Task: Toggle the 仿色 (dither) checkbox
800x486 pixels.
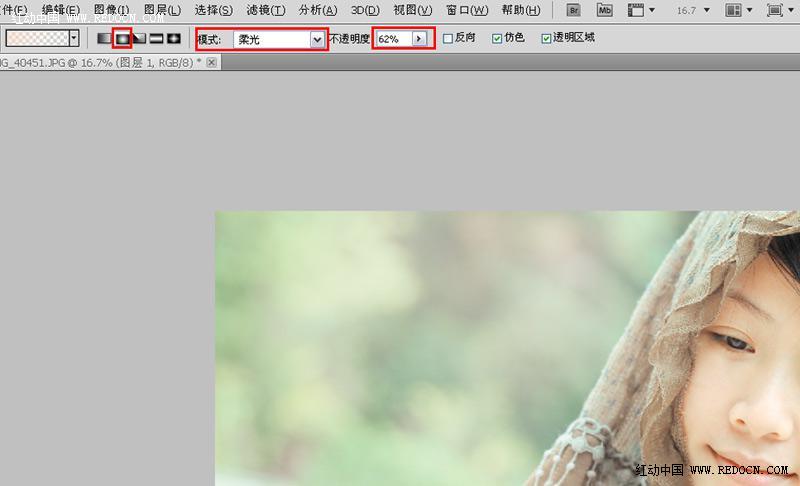Action: (x=497, y=39)
